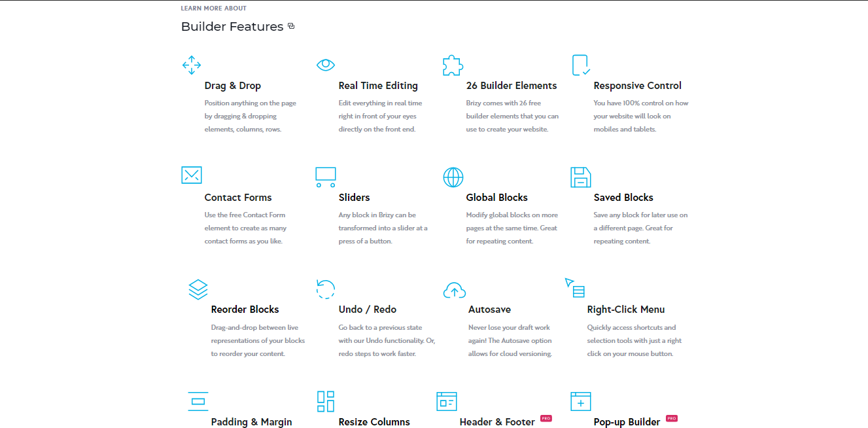This screenshot has width=868, height=428.
Task: Click the Drag & Drop arrows icon
Action: [191, 65]
